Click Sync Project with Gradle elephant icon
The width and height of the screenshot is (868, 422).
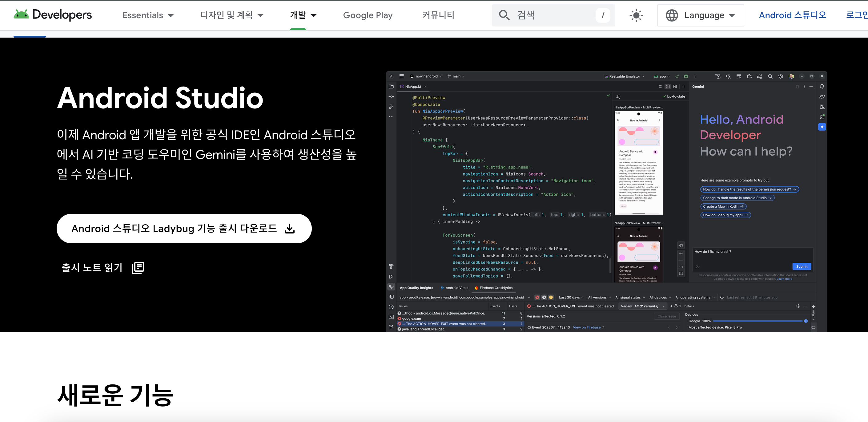click(x=760, y=76)
